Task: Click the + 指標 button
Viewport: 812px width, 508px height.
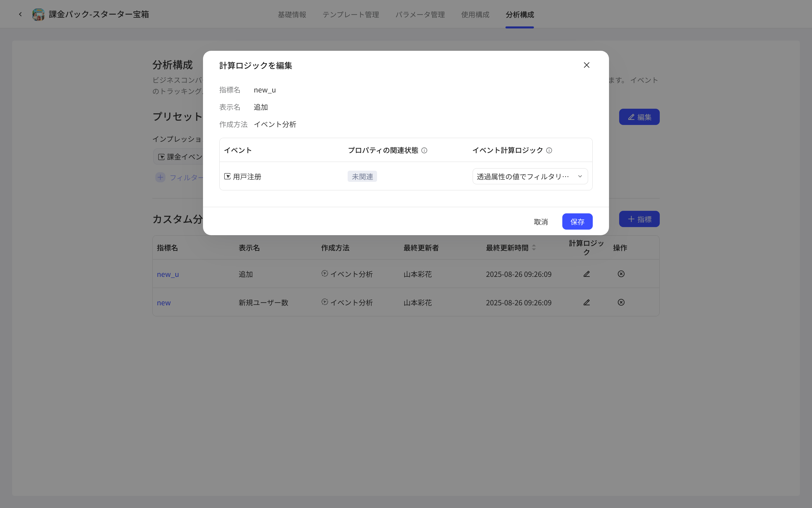Action: pyautogui.click(x=639, y=219)
